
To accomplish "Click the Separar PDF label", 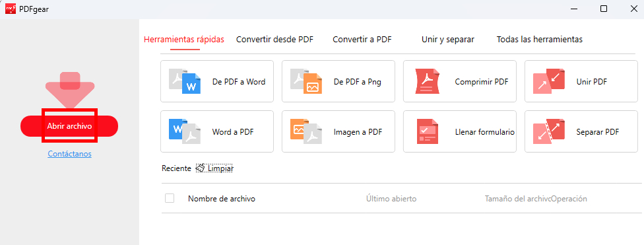I will coord(598,132).
